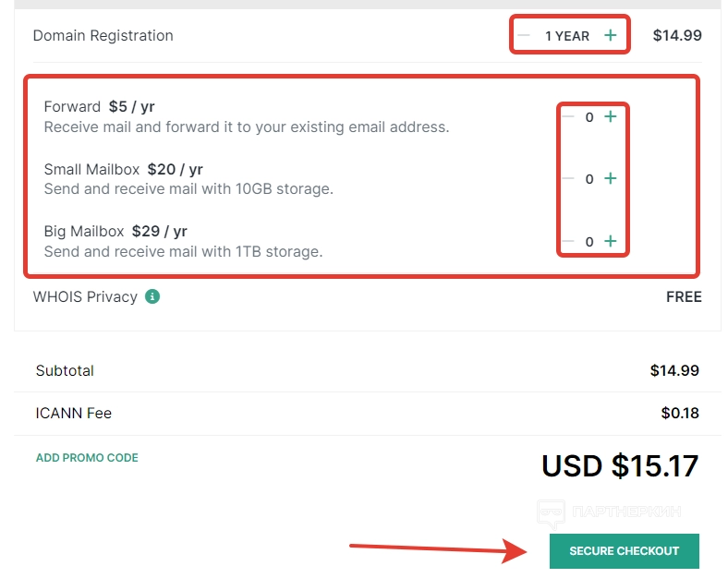The width and height of the screenshot is (728, 578).
Task: Click the ICANN Fee row label
Action: 74,413
